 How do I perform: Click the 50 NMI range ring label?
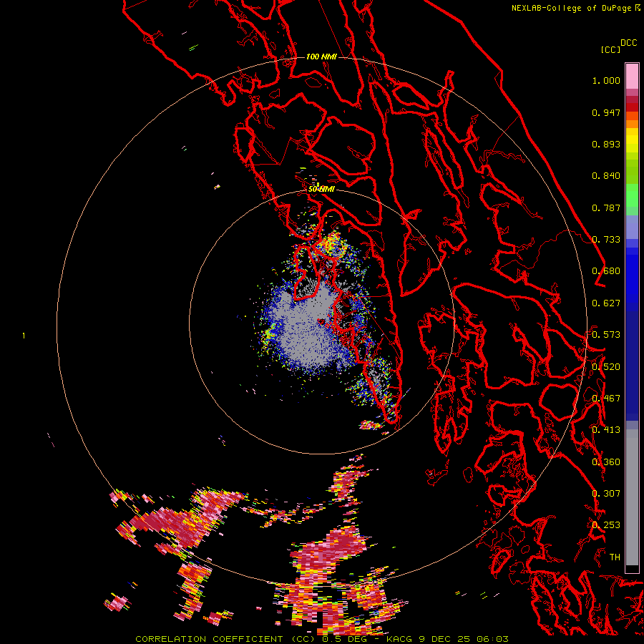point(321,189)
